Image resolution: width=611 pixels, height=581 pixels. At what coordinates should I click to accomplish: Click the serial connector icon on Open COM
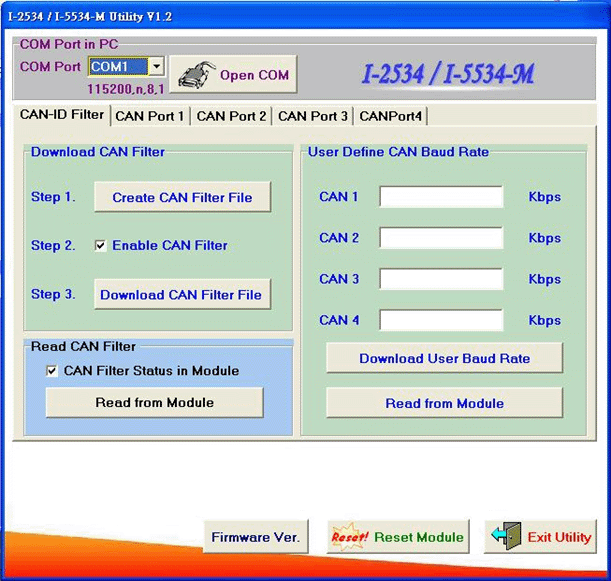195,75
